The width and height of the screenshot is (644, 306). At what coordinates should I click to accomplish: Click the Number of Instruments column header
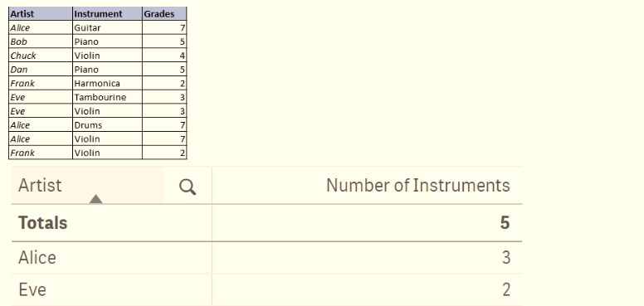417,186
